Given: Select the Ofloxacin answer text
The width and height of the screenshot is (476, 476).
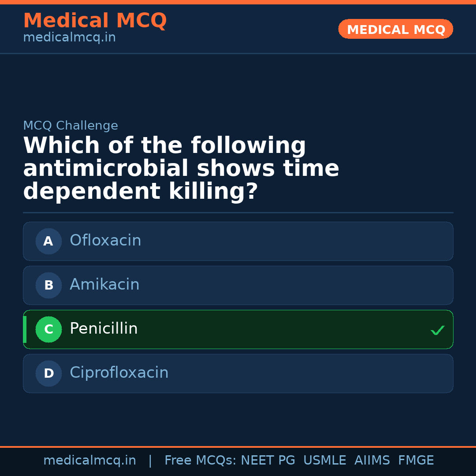Looking at the screenshot, I should pyautogui.click(x=105, y=241).
